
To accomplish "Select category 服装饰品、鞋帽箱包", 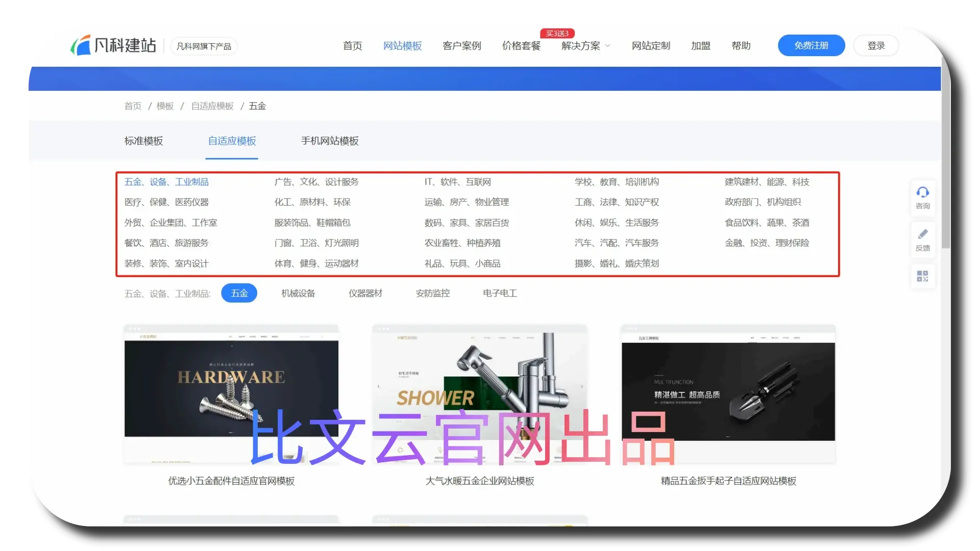I will (x=312, y=223).
